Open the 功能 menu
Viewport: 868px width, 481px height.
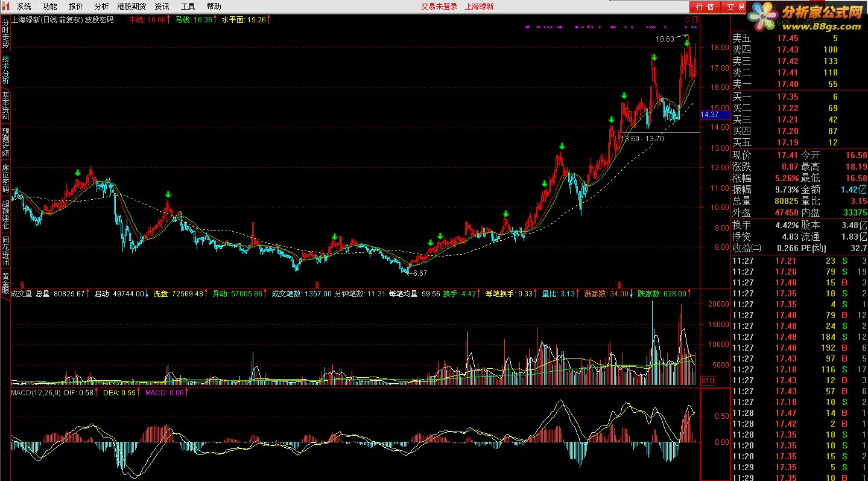50,7
